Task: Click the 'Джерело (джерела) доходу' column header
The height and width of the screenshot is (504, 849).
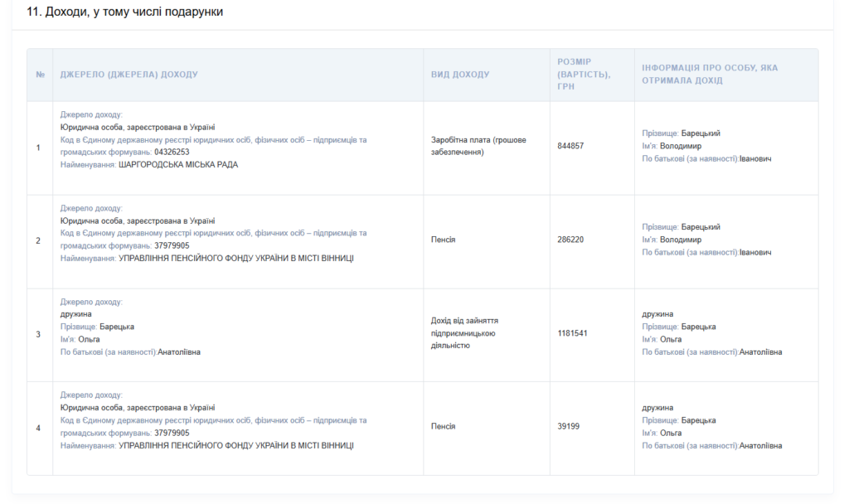Action: 129,75
